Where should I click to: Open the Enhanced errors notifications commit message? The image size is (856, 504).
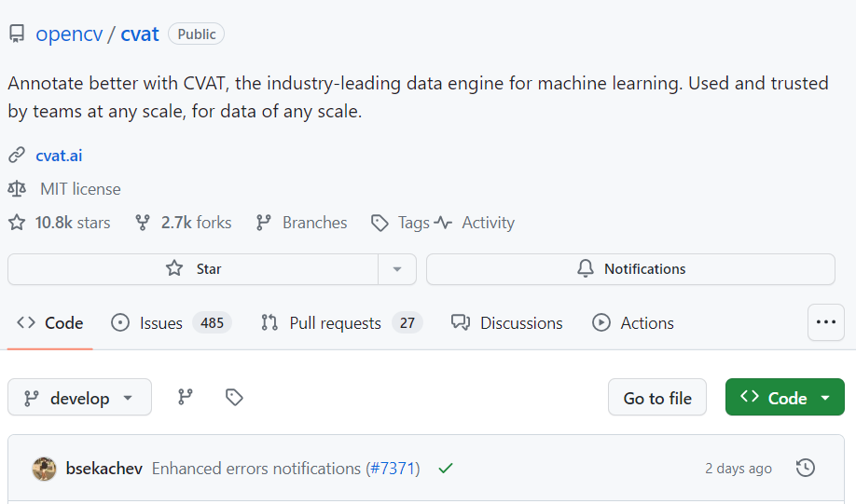(x=256, y=469)
